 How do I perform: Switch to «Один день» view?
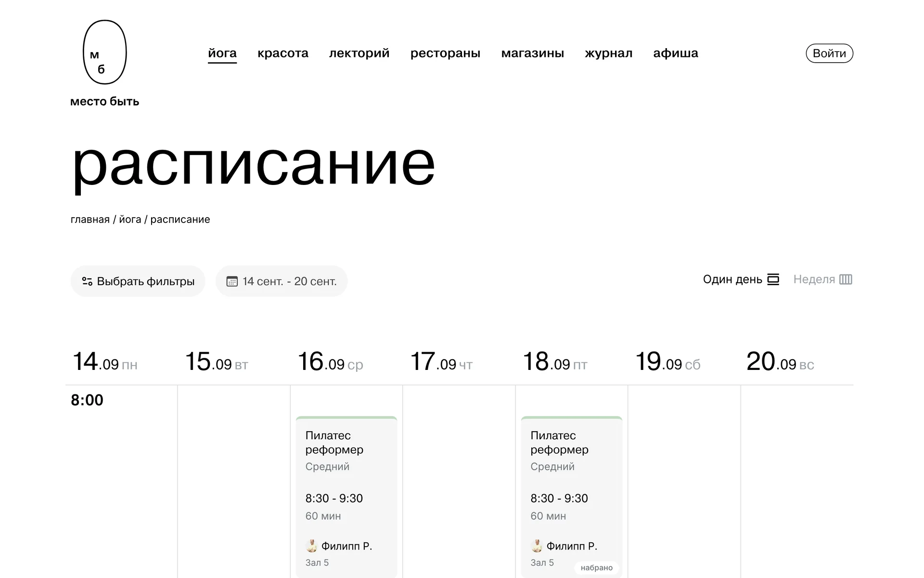tap(741, 279)
